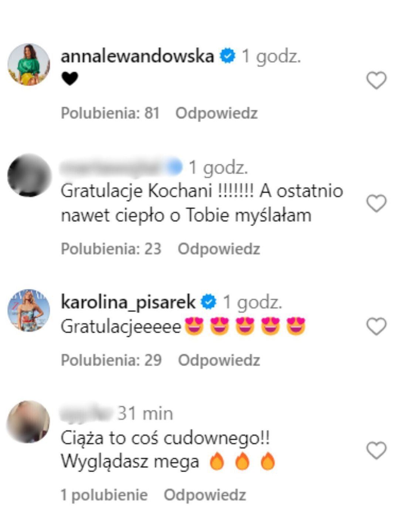Like annalewandowska's comment with the heart icon
Image resolution: width=399 pixels, height=532 pixels.
click(376, 80)
